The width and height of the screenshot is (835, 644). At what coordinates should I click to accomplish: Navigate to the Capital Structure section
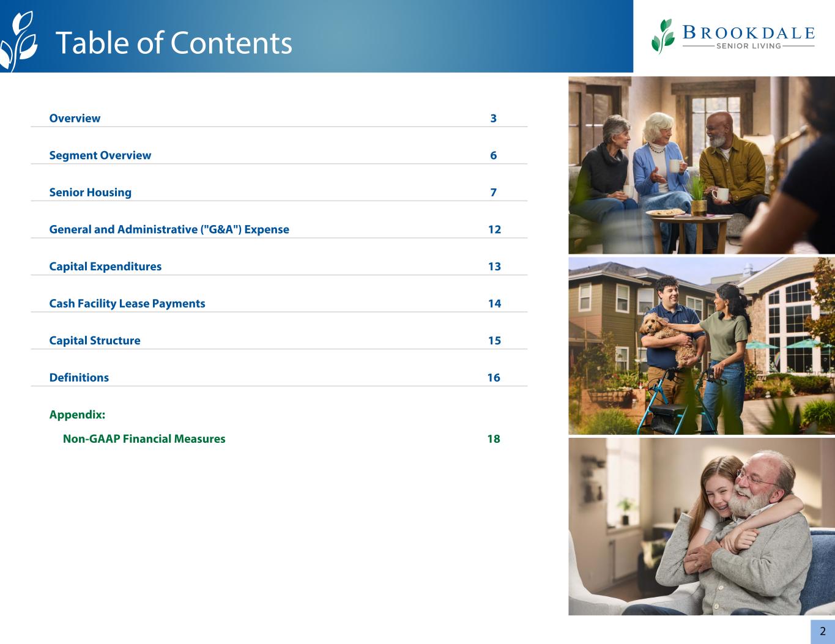pyautogui.click(x=94, y=341)
